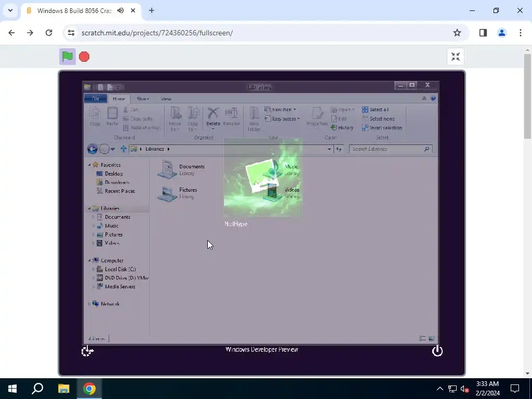Select the Rename icon in the ribbon
The height and width of the screenshot is (399, 532).
click(231, 116)
